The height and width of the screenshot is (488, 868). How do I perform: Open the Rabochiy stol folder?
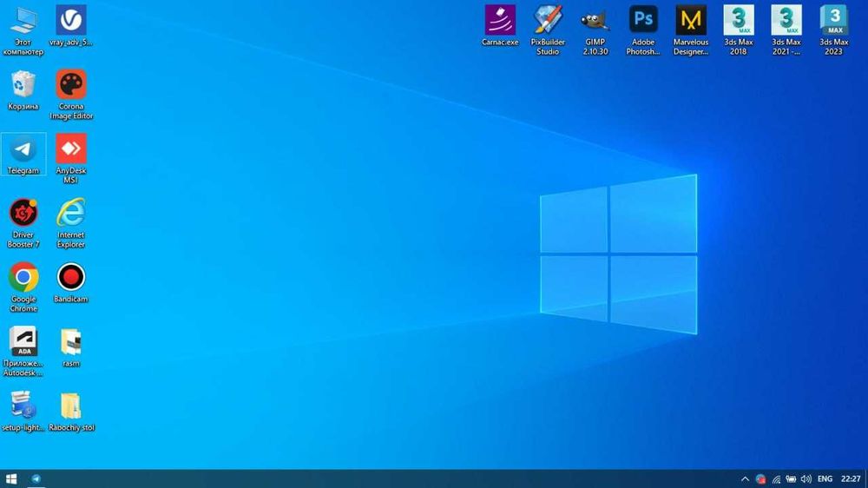click(71, 412)
